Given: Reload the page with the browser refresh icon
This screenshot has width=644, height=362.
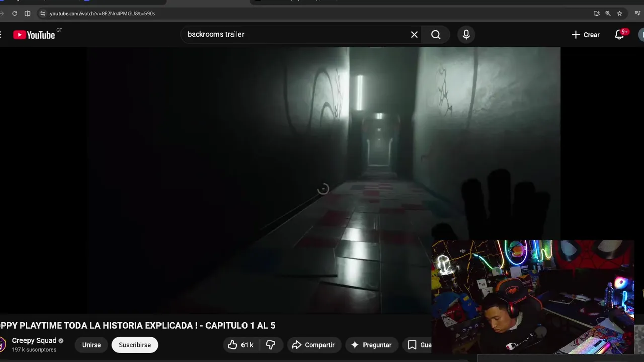Looking at the screenshot, I should point(14,13).
